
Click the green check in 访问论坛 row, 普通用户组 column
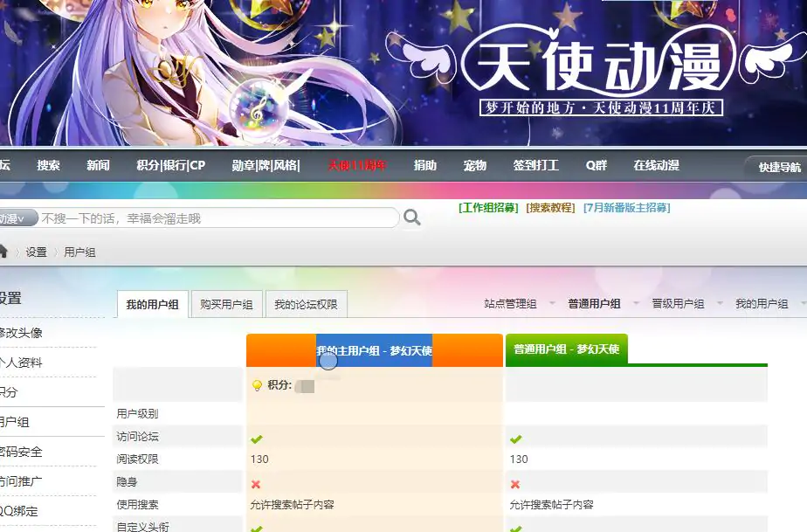pyautogui.click(x=515, y=439)
